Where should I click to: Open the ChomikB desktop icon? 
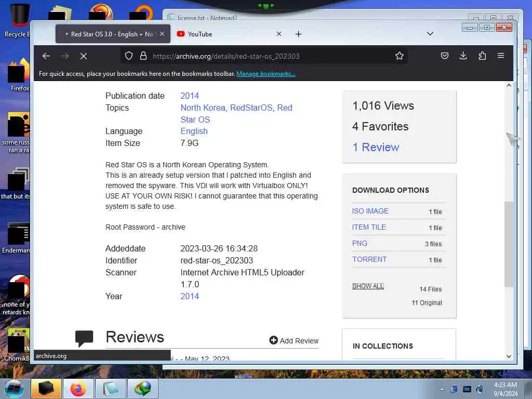pos(17,344)
